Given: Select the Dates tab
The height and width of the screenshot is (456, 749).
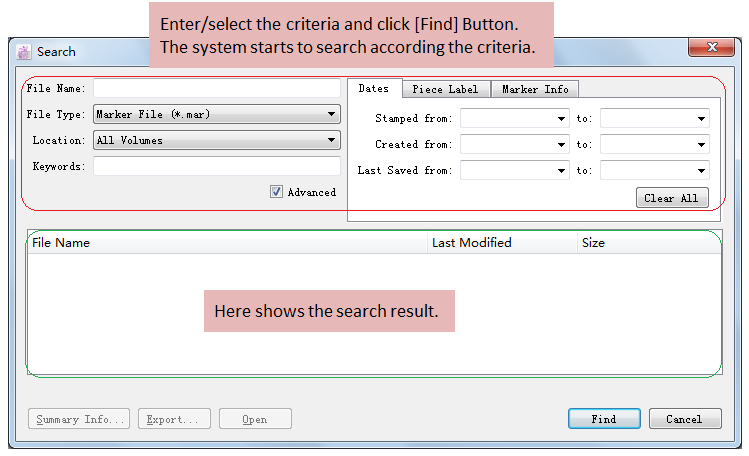Looking at the screenshot, I should click(x=374, y=88).
